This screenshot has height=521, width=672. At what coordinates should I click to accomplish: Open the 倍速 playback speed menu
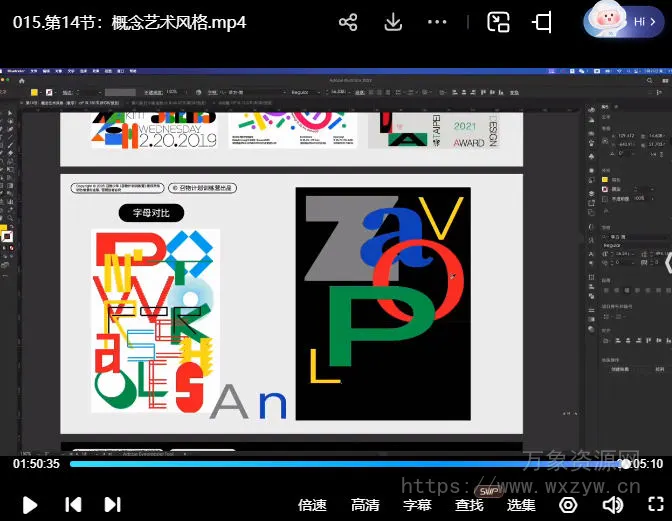pyautogui.click(x=312, y=505)
